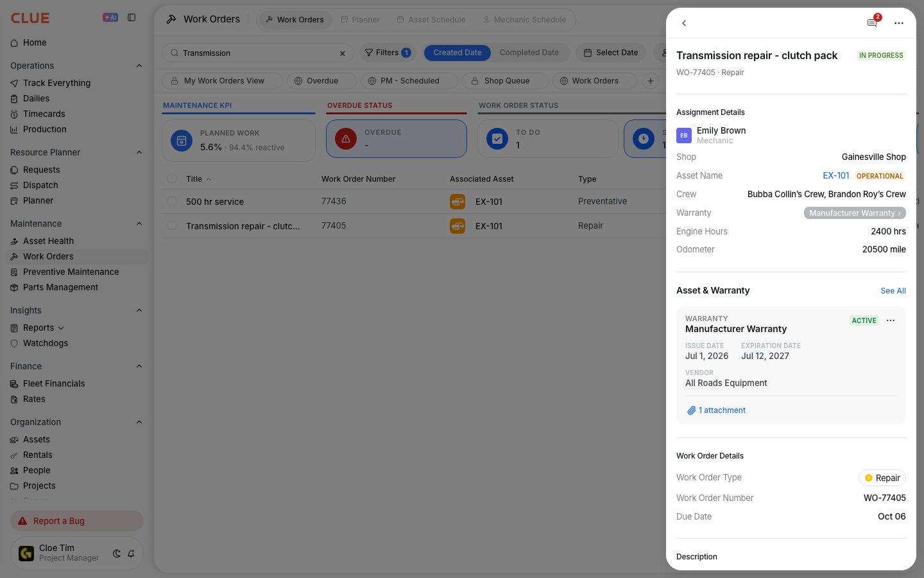Click the AI badge next to the logo
This screenshot has height=578, width=924.
click(x=110, y=18)
